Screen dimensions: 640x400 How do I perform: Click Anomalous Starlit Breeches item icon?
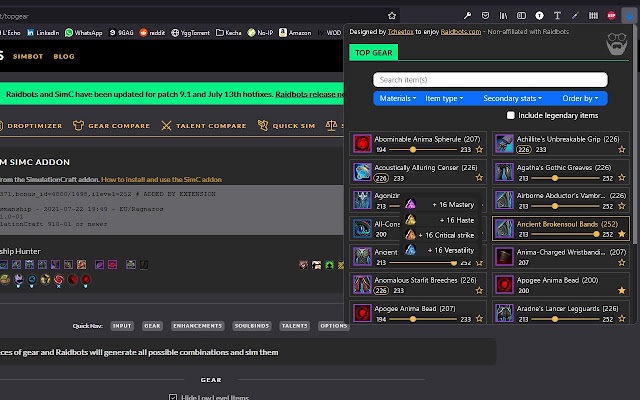(x=362, y=284)
